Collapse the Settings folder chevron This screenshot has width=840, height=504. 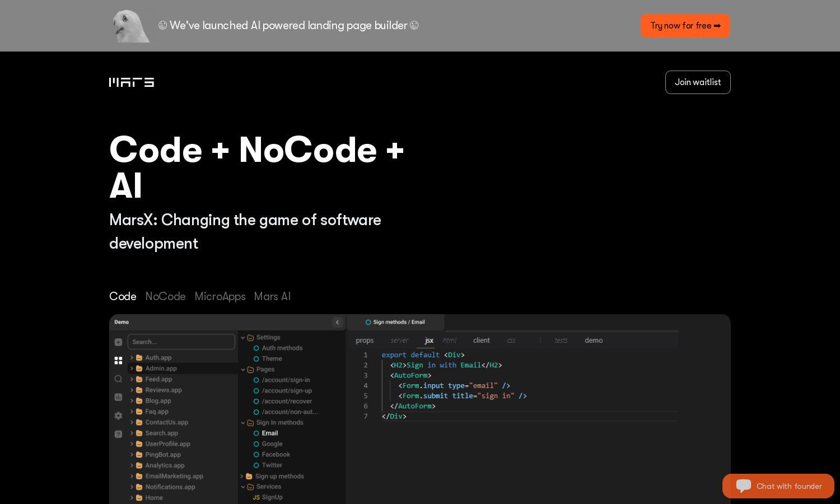243,338
